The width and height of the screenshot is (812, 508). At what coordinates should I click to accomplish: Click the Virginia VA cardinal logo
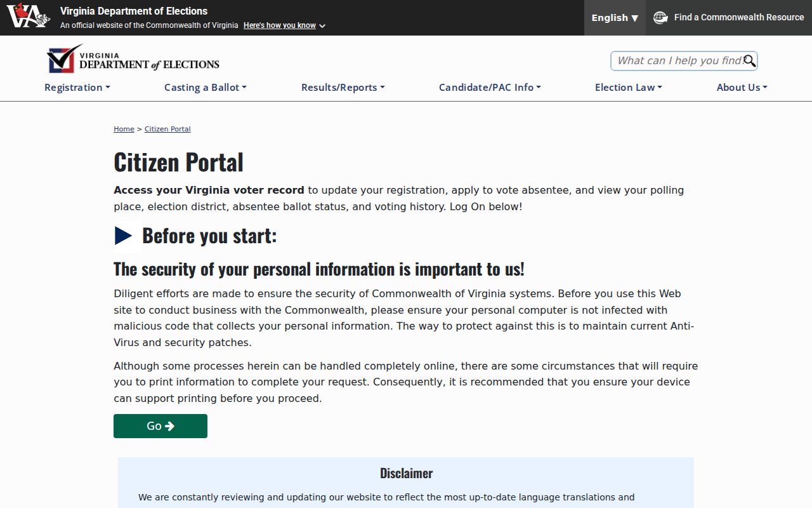coord(29,15)
